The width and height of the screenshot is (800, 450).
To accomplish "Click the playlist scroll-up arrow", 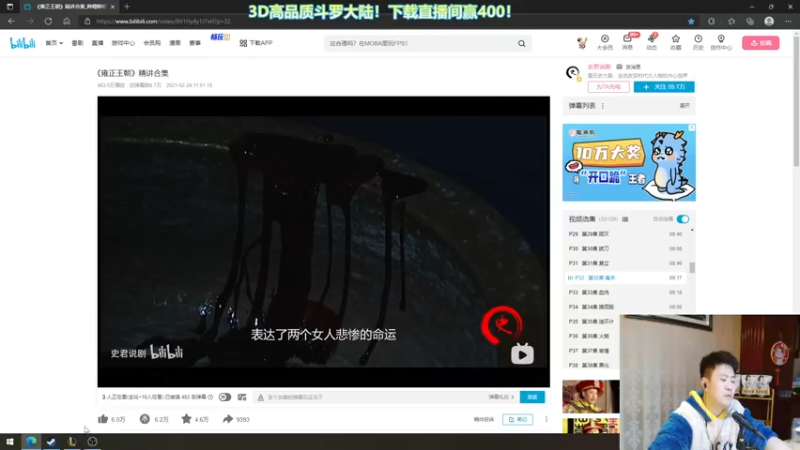I will pyautogui.click(x=692, y=231).
